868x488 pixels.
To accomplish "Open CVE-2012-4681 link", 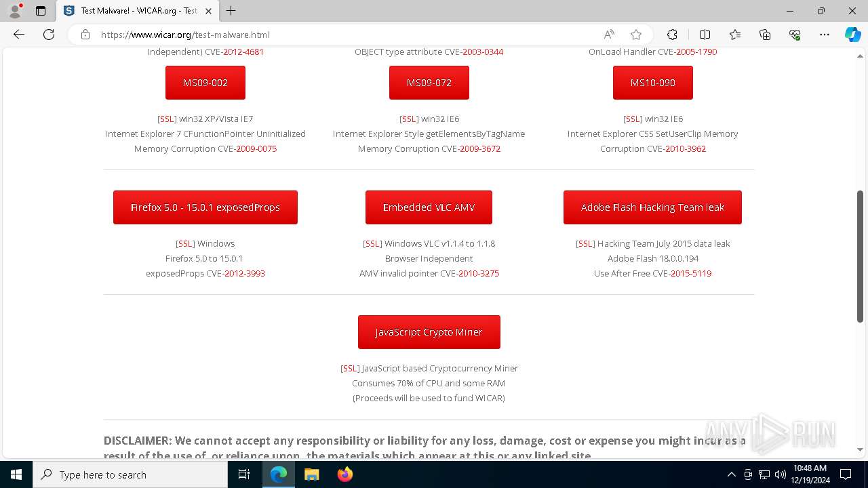I will [x=243, y=52].
